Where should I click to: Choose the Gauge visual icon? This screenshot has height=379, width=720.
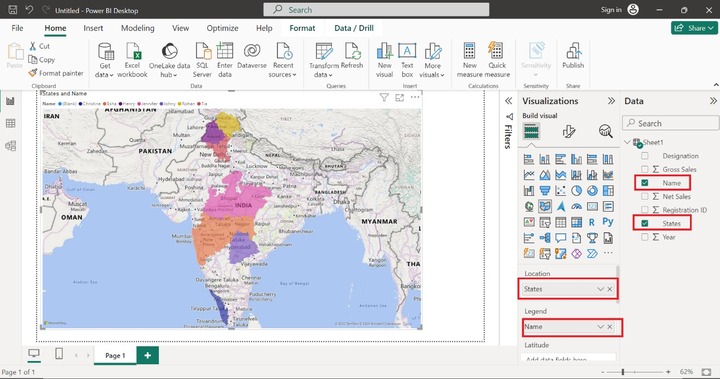pyautogui.click(x=576, y=207)
